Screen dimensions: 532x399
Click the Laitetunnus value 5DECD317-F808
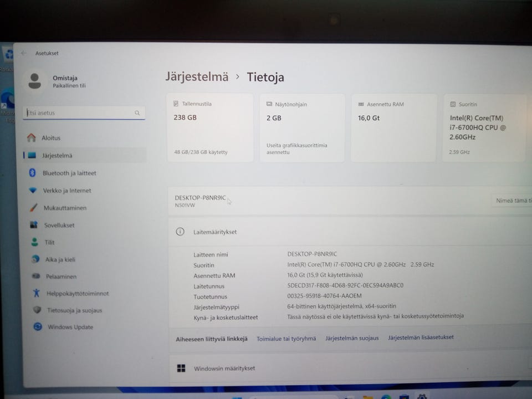click(x=345, y=285)
